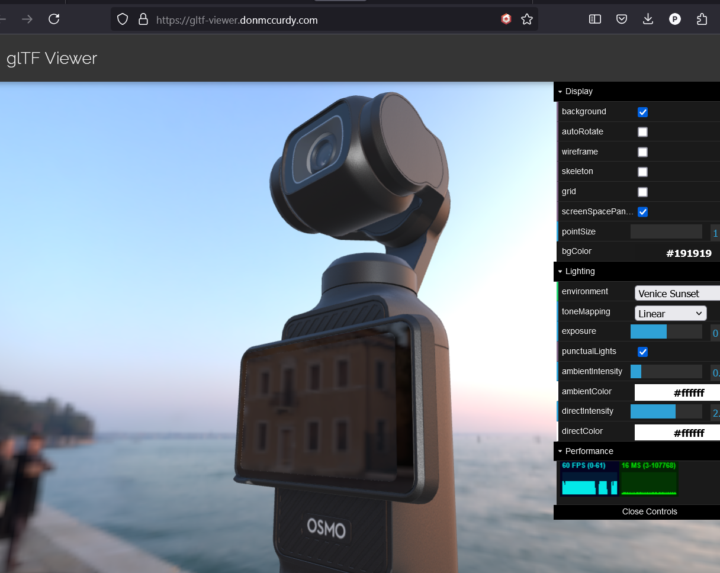Screen dimensions: 720x573
Task: Collapse the Lighting folder
Action: point(637,271)
